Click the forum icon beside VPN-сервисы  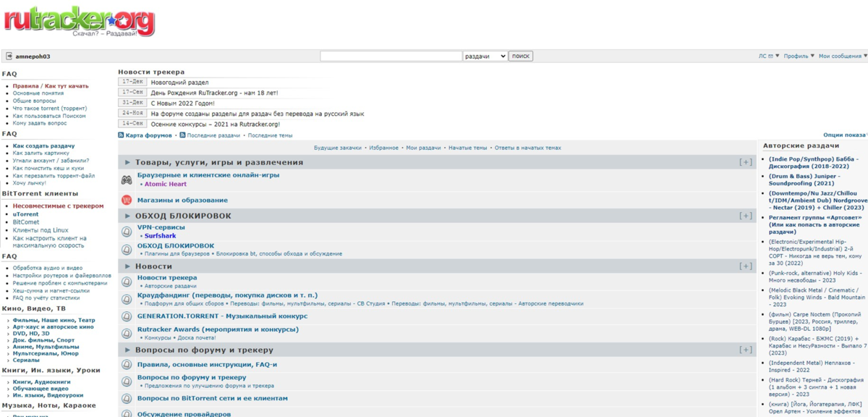[x=127, y=231]
